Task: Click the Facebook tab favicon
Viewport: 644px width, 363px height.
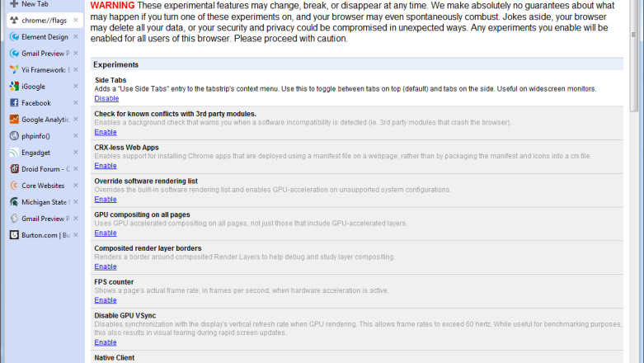Action: tap(14, 103)
